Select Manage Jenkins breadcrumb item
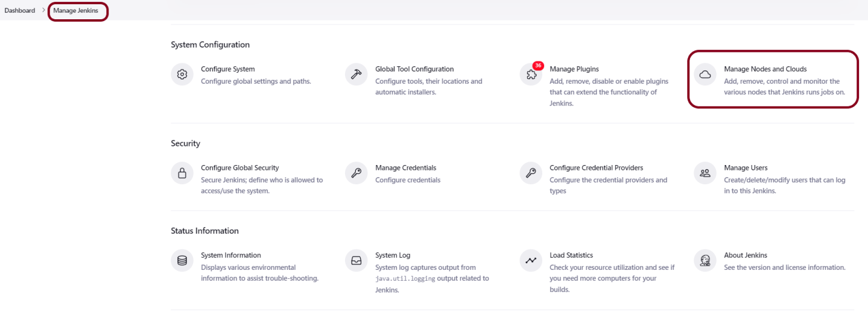The image size is (868, 315). coord(75,10)
